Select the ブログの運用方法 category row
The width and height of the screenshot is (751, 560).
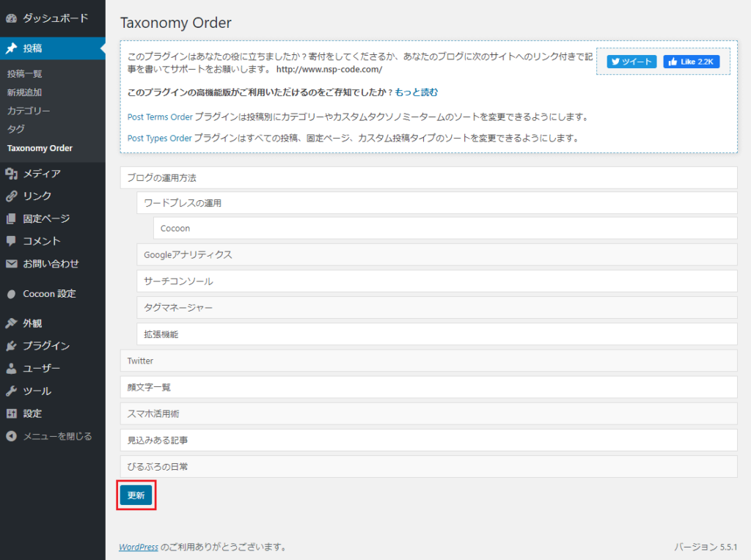tap(428, 178)
